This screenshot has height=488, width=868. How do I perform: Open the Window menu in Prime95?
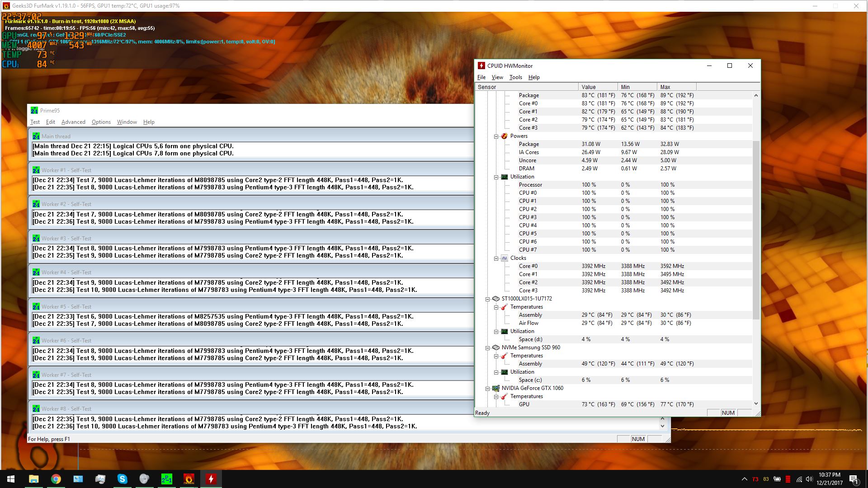click(x=127, y=122)
